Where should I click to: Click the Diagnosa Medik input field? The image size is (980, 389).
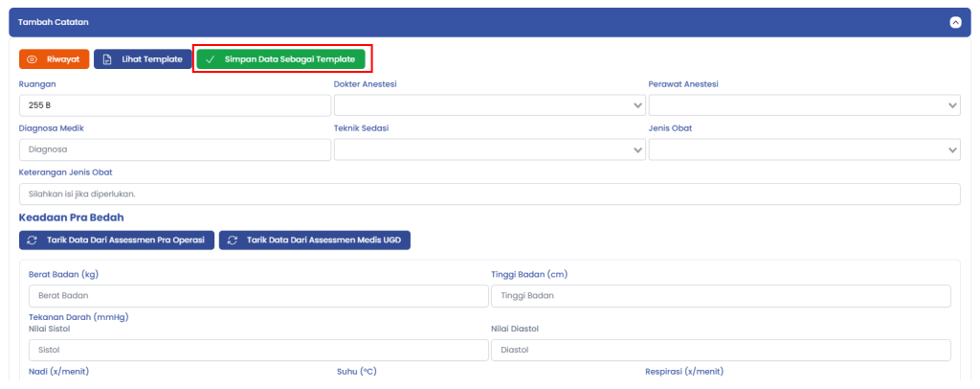click(174, 149)
